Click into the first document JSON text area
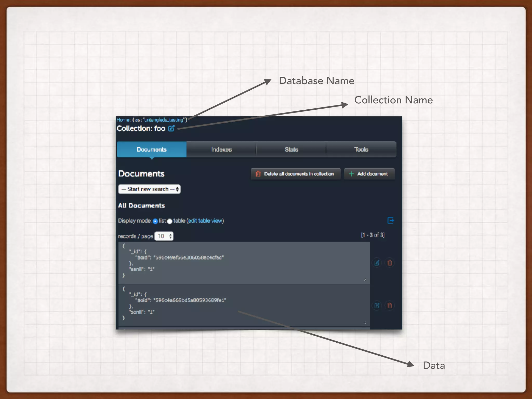This screenshot has height=399, width=532. coord(244,263)
